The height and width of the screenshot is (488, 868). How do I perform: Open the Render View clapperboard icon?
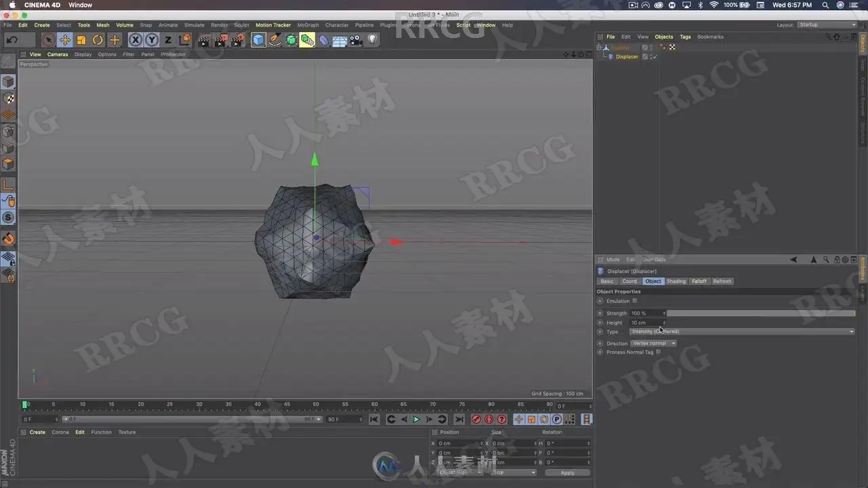[203, 40]
